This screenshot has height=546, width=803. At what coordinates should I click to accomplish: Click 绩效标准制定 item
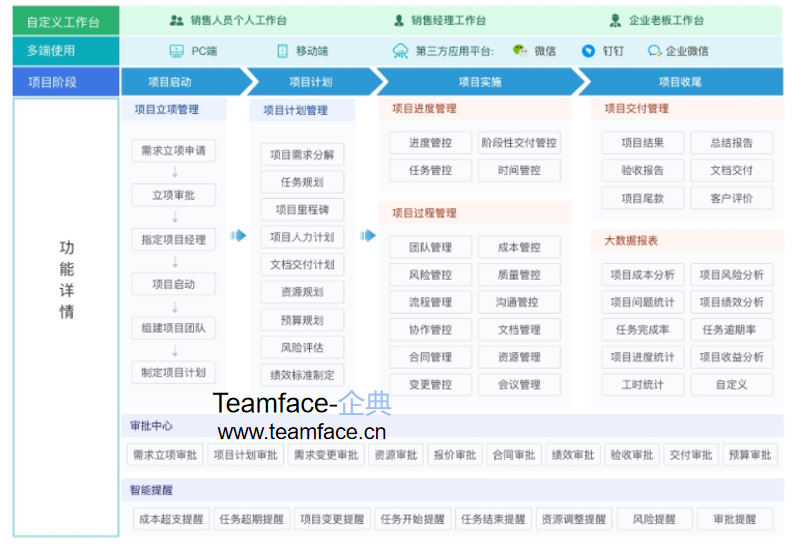tap(302, 375)
